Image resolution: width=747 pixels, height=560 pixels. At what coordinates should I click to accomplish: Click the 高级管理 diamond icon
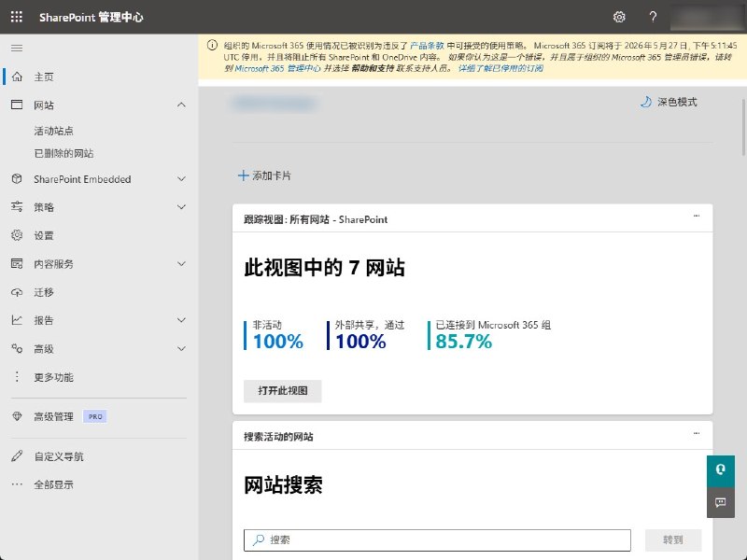[17, 416]
